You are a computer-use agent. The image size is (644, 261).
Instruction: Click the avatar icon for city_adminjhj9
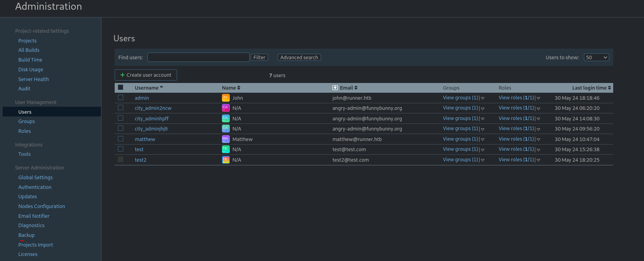click(x=225, y=129)
